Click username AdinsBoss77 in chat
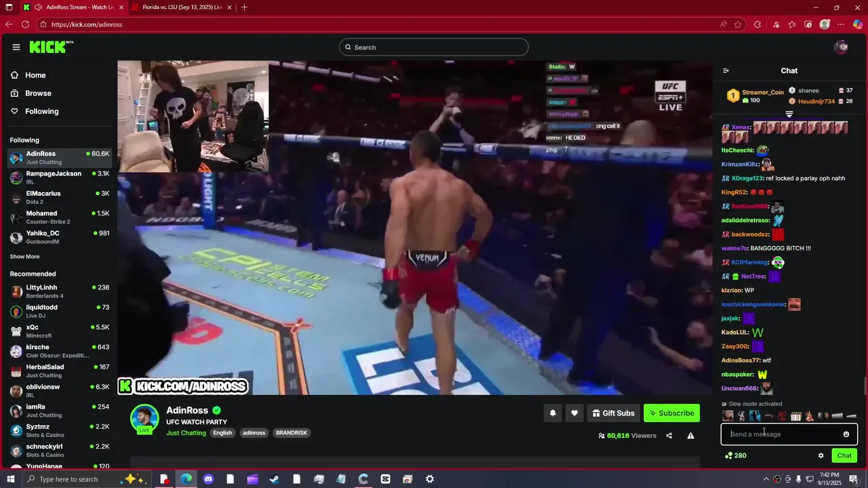This screenshot has width=868, height=488. pos(741,361)
